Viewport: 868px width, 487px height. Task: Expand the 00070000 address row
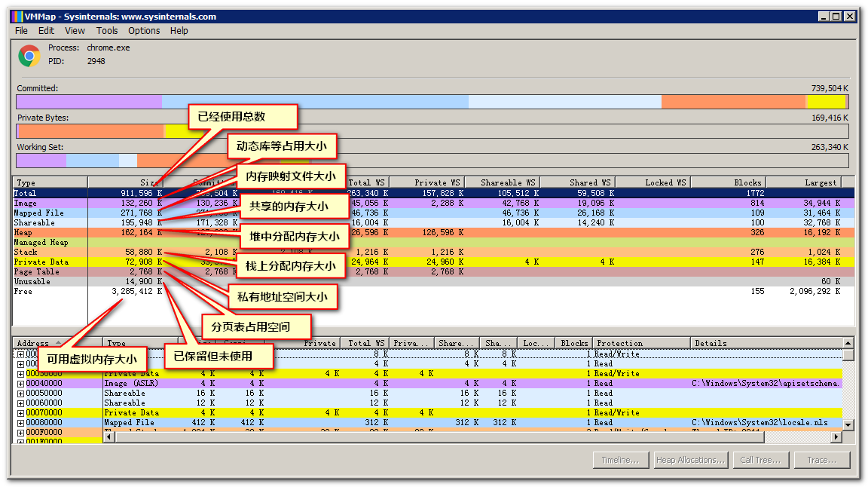(20, 413)
